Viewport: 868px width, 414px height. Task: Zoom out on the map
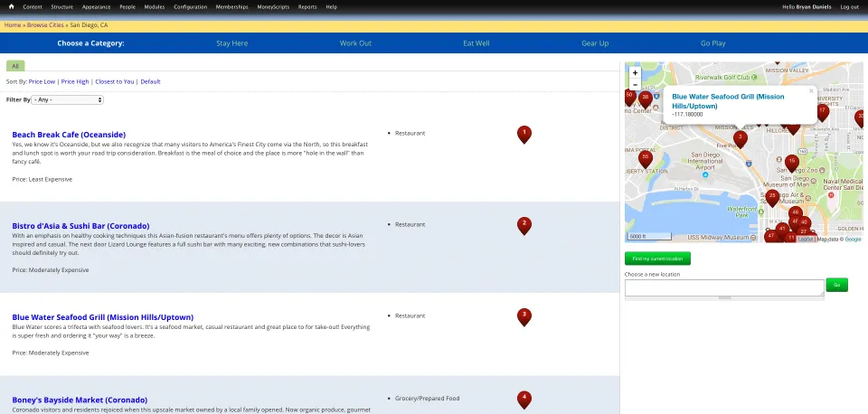pos(635,85)
